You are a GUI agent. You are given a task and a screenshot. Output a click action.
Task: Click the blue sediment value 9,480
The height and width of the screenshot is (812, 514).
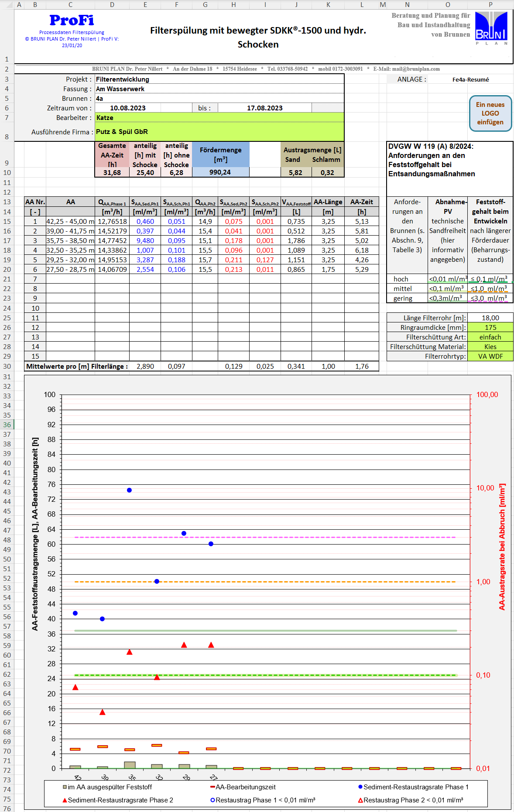145,241
